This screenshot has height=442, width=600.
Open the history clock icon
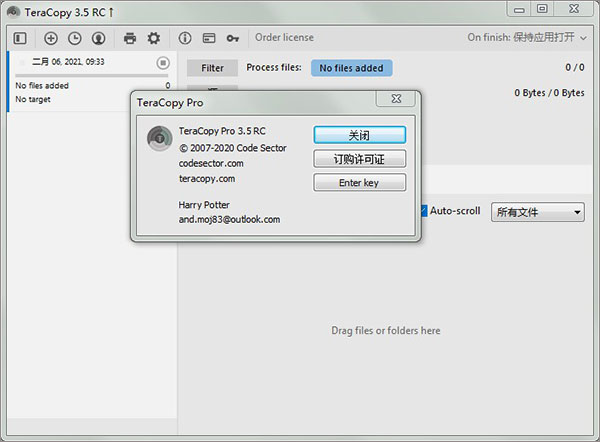click(x=75, y=38)
